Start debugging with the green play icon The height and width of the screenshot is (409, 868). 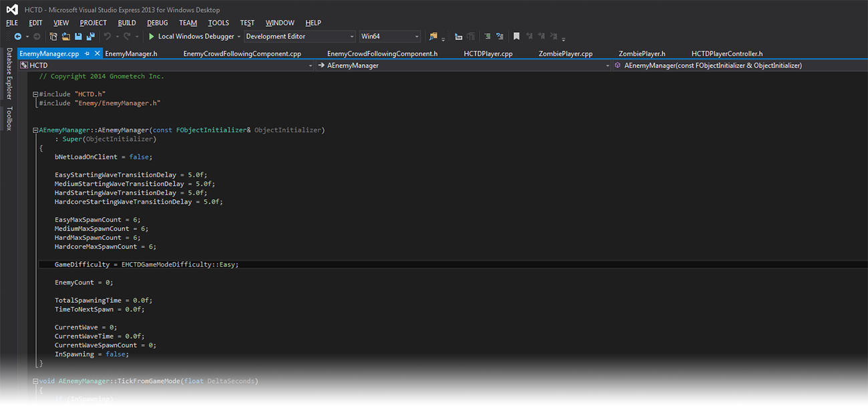point(152,37)
